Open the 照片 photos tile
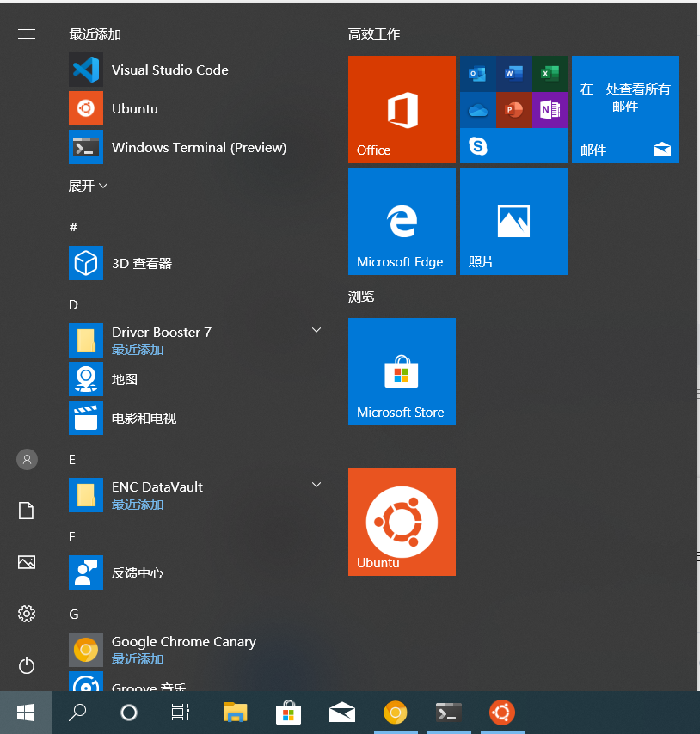700x734 pixels. [513, 222]
